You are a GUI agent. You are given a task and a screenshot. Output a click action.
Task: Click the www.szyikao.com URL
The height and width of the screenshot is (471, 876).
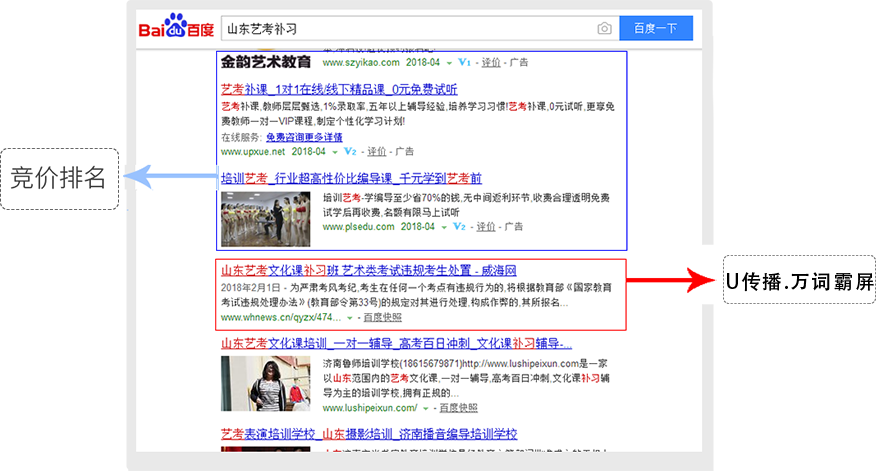[361, 63]
